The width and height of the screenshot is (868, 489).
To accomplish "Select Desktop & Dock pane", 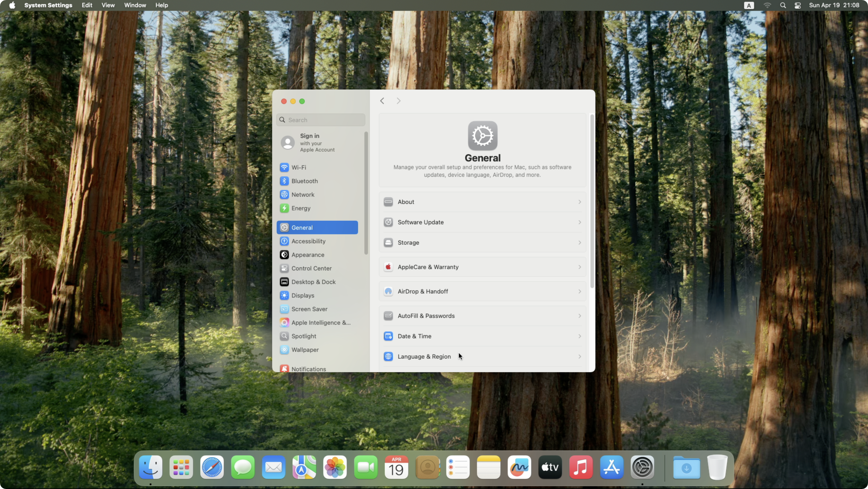I will 317,282.
